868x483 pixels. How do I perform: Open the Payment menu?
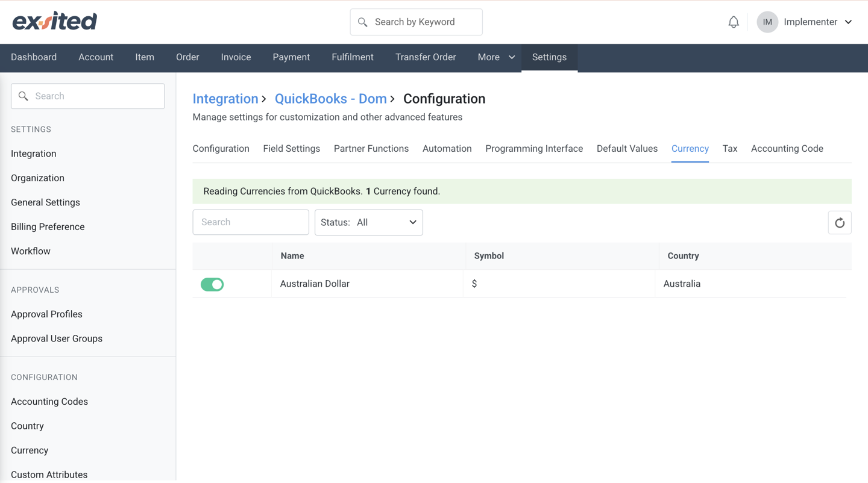click(x=291, y=57)
